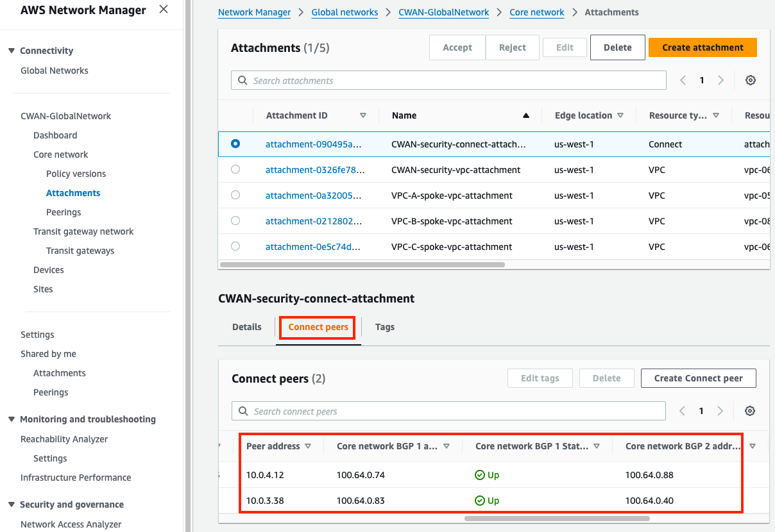This screenshot has height=532, width=775.
Task: Click attachments table horizontal scrollbar
Action: [362, 264]
